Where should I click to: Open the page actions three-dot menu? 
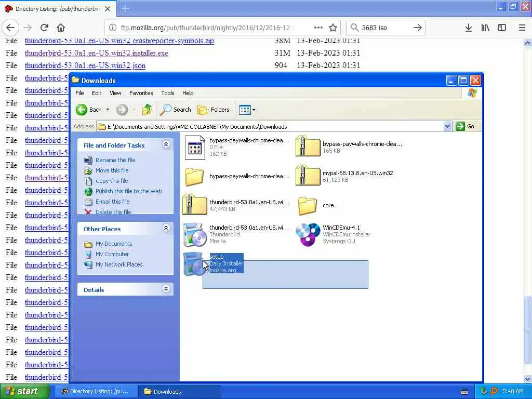tap(318, 28)
